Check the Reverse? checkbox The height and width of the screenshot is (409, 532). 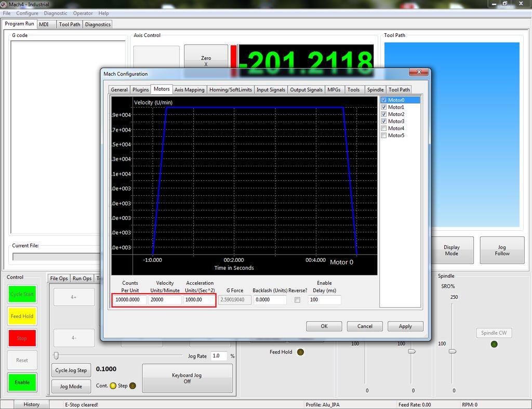297,300
